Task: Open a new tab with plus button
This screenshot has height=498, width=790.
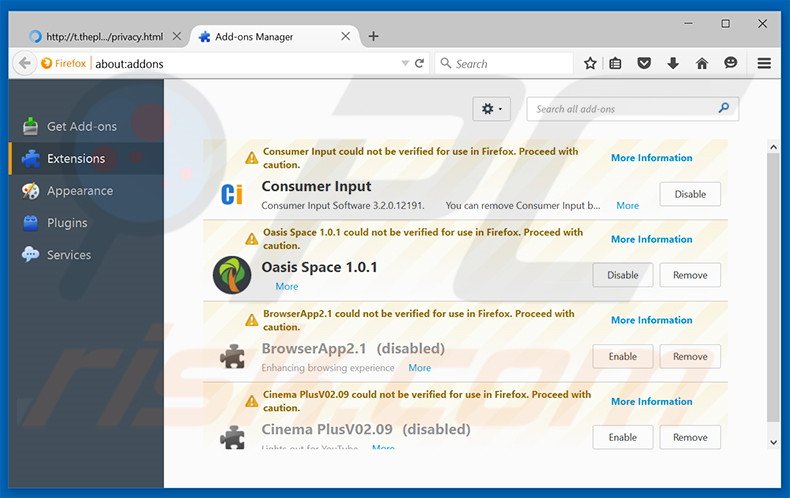Action: click(x=373, y=36)
